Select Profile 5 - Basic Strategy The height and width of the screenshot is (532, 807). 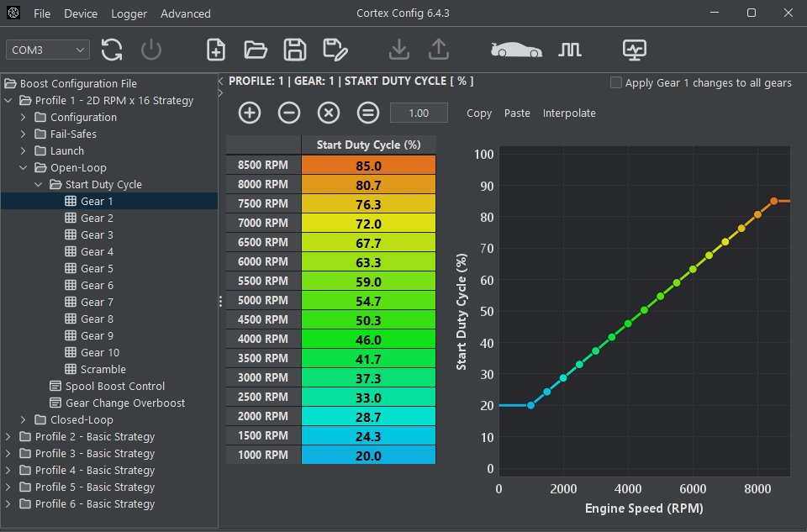tap(87, 487)
